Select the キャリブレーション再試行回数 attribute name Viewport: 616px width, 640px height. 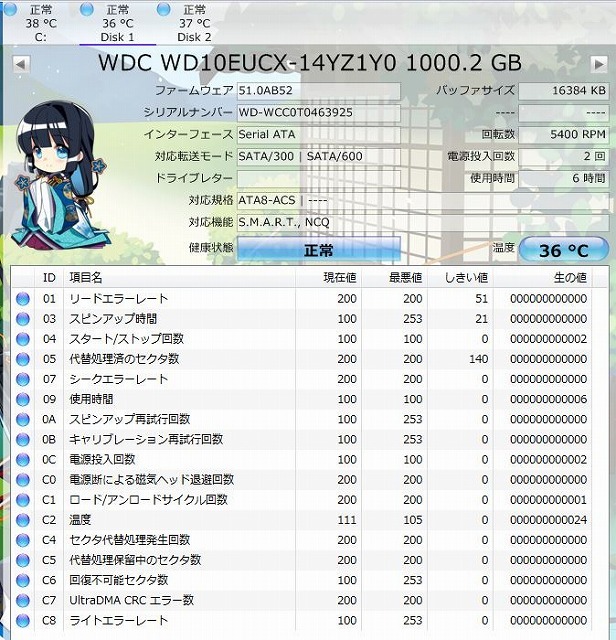146,440
